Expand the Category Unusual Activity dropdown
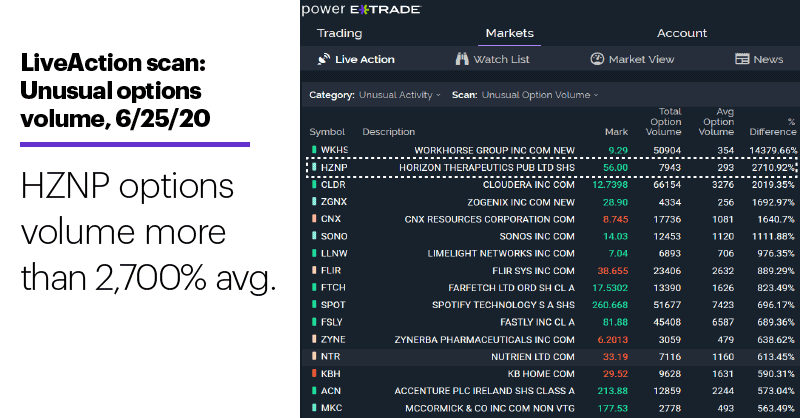Screen dimensions: 800x418 point(399,95)
